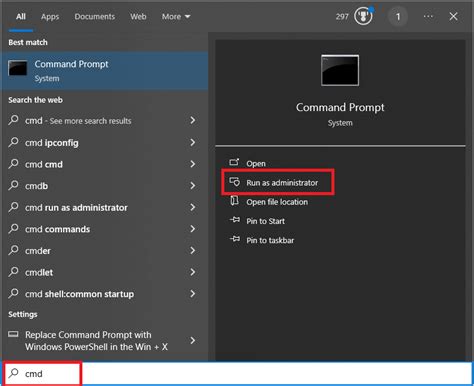Click the magnifier icon in the search box

[x=14, y=373]
